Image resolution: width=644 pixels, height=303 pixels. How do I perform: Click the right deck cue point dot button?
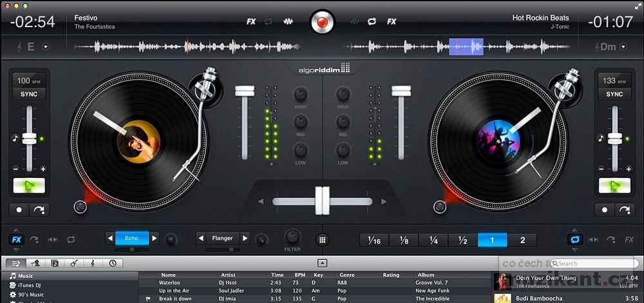pyautogui.click(x=605, y=210)
